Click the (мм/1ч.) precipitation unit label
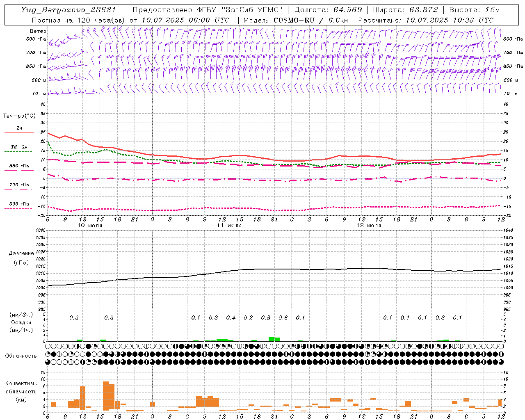The height and width of the screenshot is (420, 525). [21, 330]
